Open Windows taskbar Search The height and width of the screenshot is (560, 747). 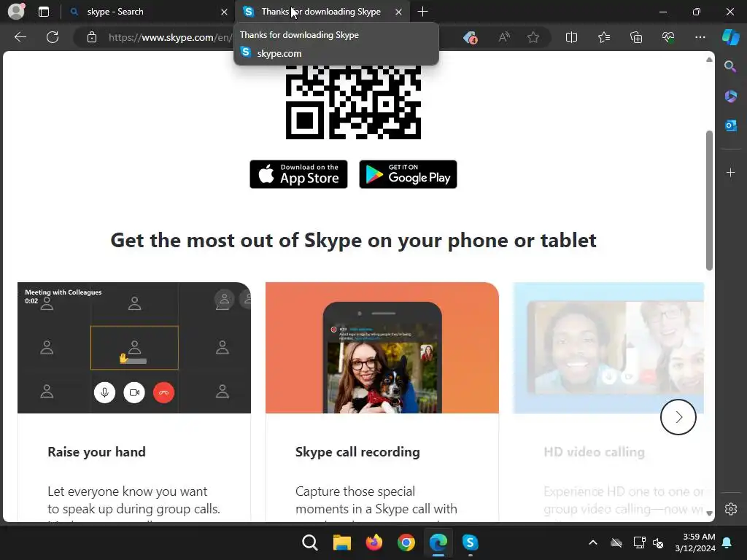pyautogui.click(x=309, y=542)
